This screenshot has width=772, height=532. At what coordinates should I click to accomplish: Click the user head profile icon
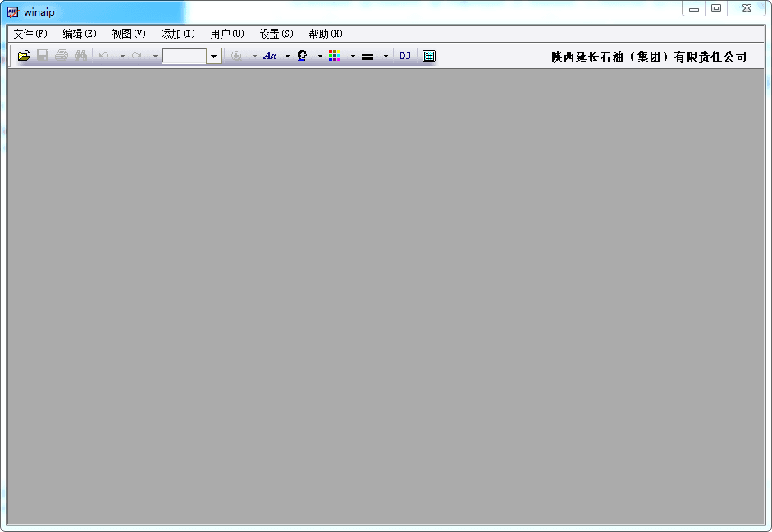[302, 56]
